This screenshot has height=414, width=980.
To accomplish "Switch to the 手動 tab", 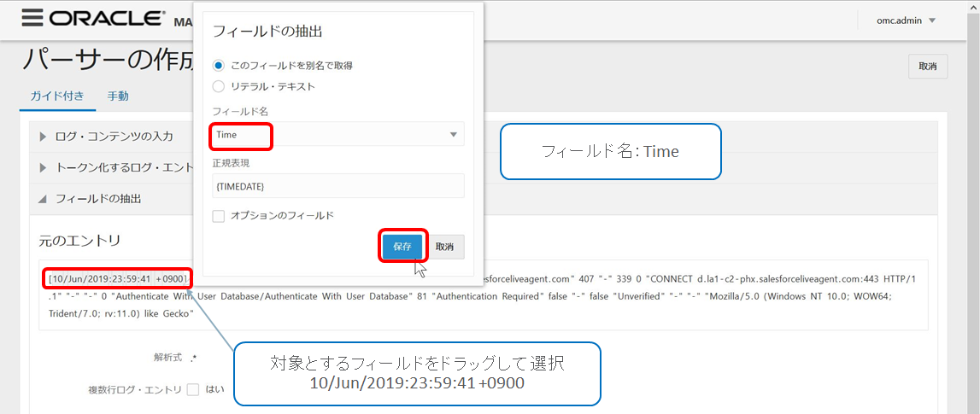I will point(118,96).
